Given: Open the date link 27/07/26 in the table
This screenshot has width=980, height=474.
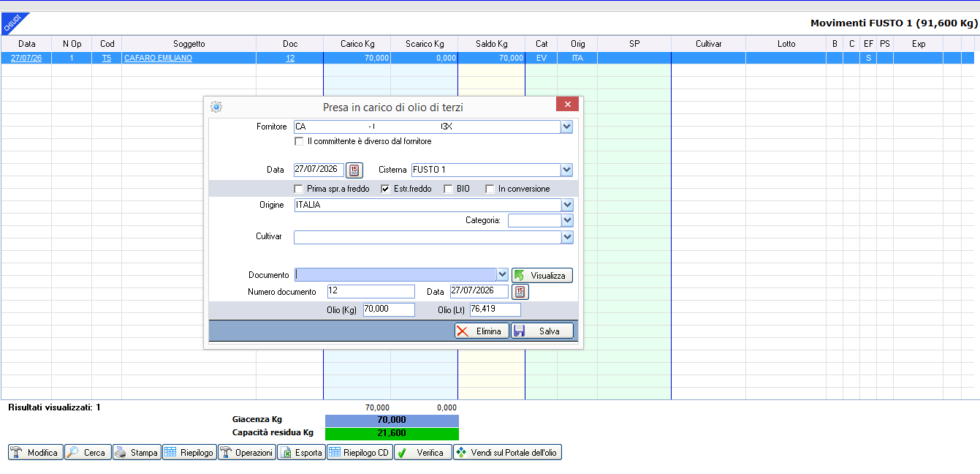Looking at the screenshot, I should pyautogui.click(x=26, y=58).
